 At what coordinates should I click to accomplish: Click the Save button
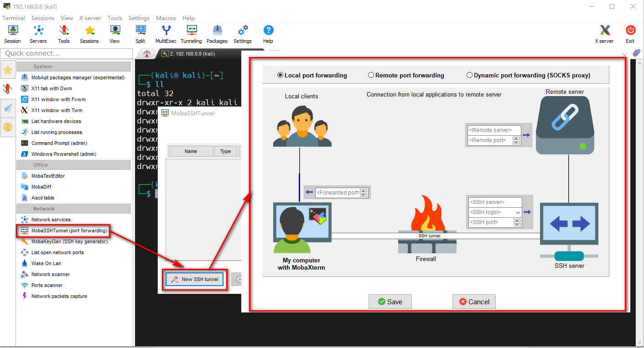click(390, 302)
